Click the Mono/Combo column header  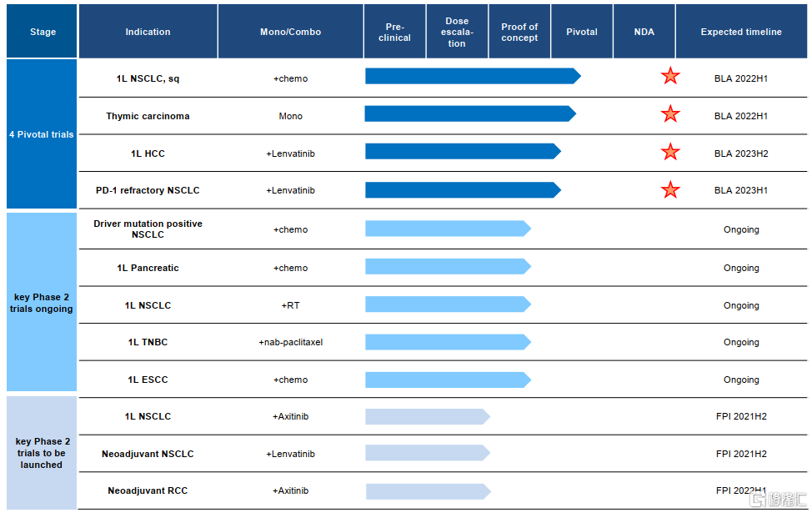(x=290, y=32)
